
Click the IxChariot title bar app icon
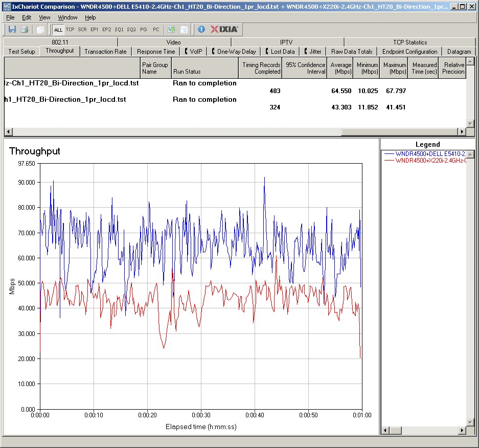click(7, 7)
